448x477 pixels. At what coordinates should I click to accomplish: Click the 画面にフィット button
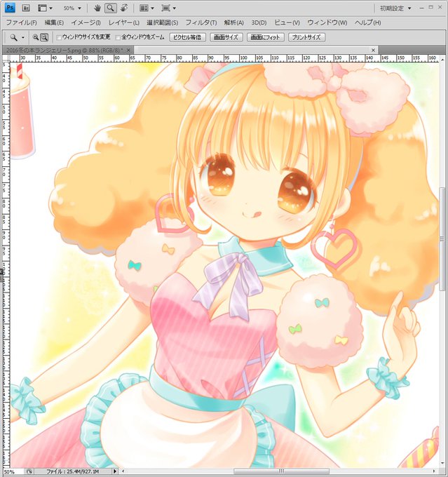(x=265, y=37)
